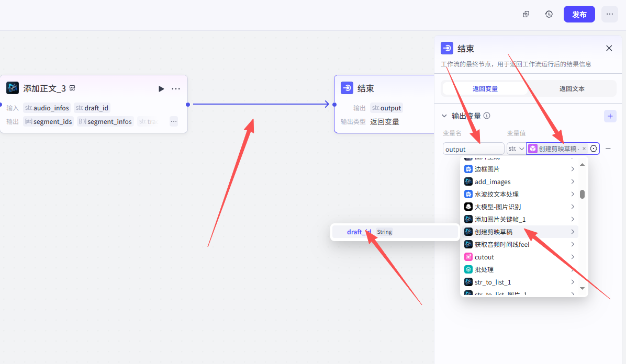This screenshot has width=626, height=364.
Task: Collapse the 输出变量 section
Action: click(x=444, y=116)
